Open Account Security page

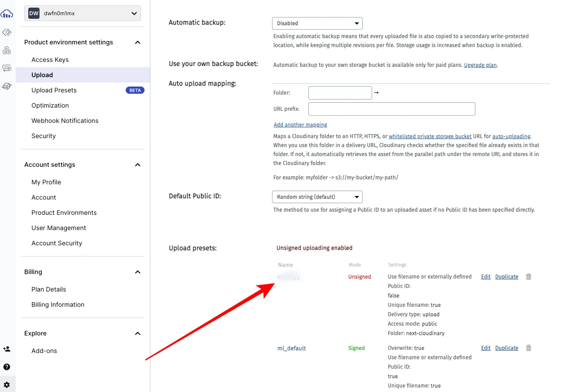[57, 243]
